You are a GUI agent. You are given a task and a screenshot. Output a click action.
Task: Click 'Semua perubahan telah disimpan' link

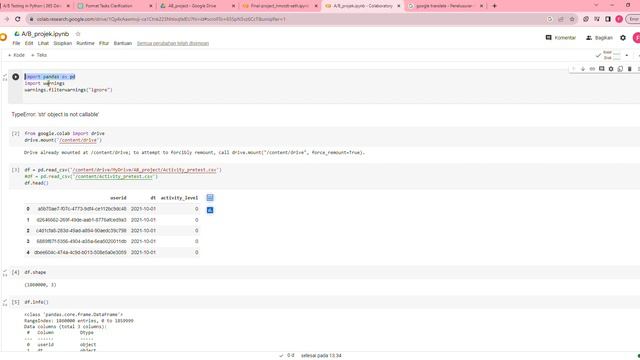coord(173,43)
